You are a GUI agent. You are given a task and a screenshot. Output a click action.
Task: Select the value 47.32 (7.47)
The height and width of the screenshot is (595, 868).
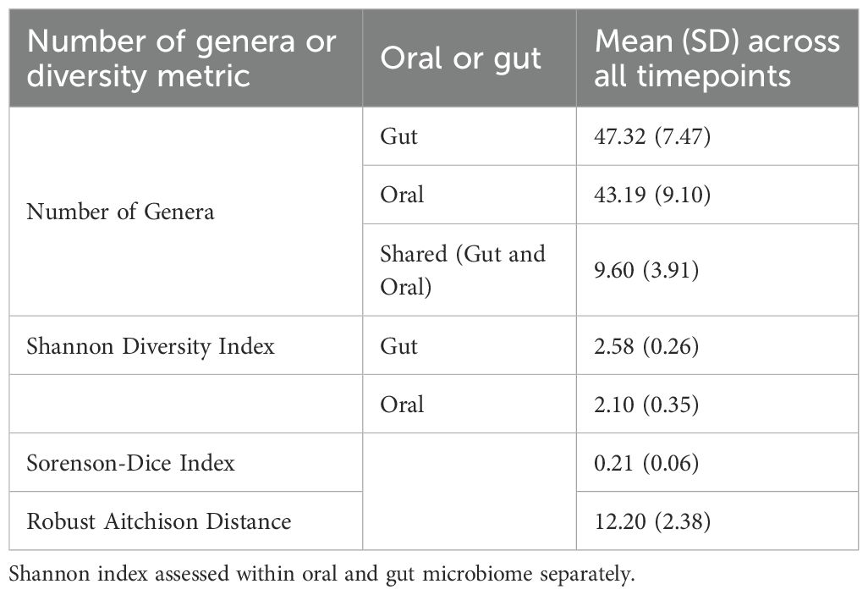[x=652, y=136]
